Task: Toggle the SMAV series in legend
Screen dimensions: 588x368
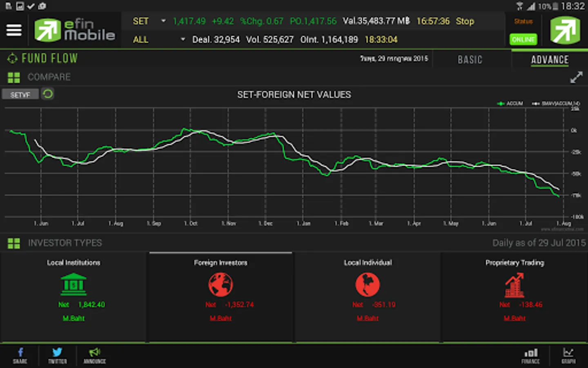Action: (x=556, y=103)
